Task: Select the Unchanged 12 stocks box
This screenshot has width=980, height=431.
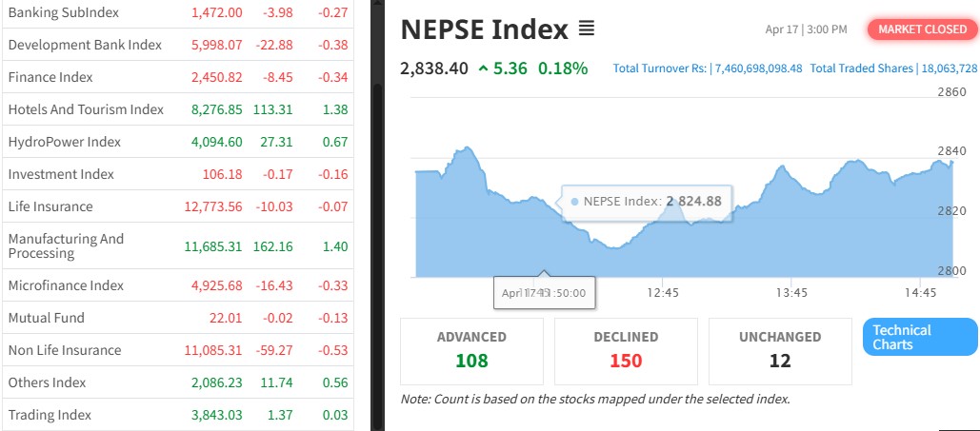Action: click(780, 350)
